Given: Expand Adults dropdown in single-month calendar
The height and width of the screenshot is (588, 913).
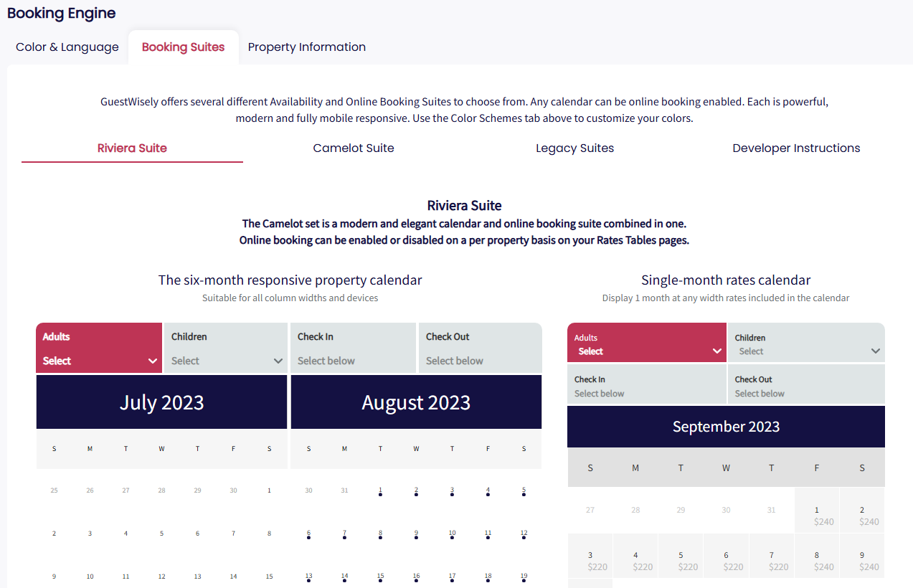Looking at the screenshot, I should point(647,343).
